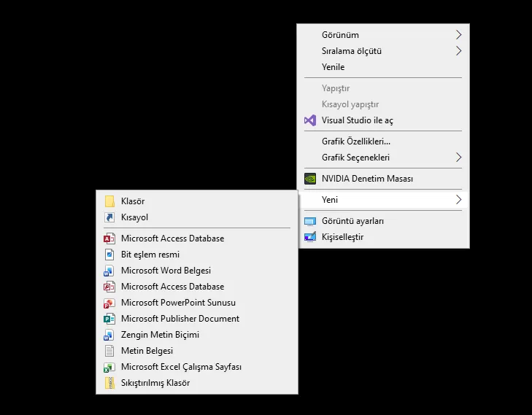Click the Microsoft Excel Çalışma Sayfası icon
This screenshot has width=532, height=415.
[x=109, y=367]
